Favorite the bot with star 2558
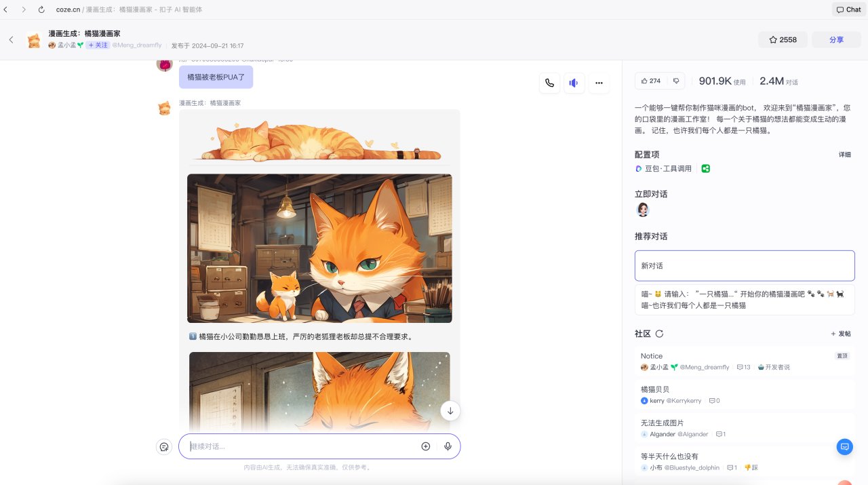Viewport: 868px width, 485px height. coord(783,40)
